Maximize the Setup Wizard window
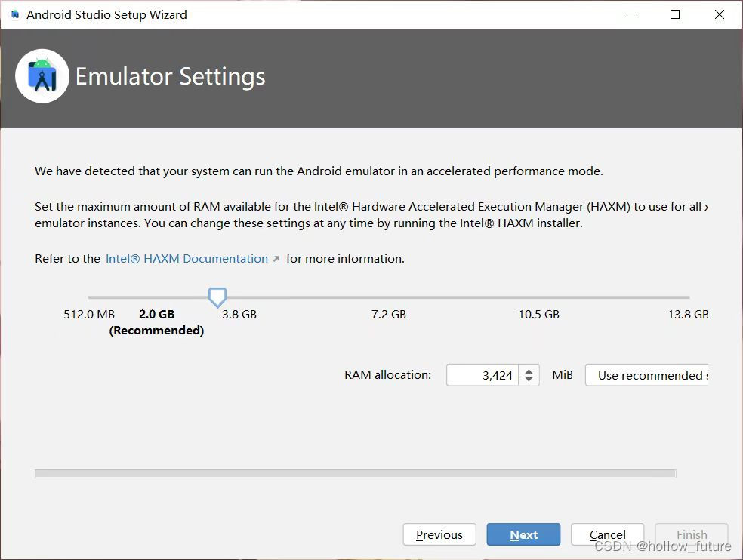 (x=675, y=14)
